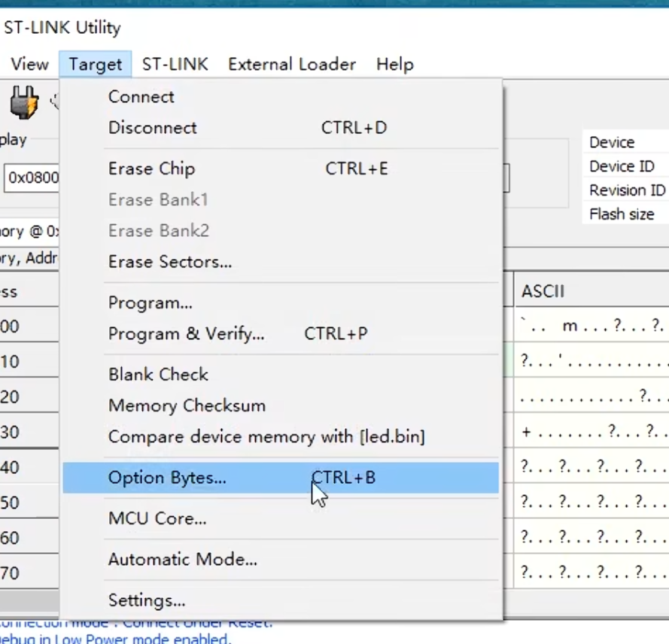The image size is (669, 644).
Task: Click the Device label in info panel
Action: [612, 142]
